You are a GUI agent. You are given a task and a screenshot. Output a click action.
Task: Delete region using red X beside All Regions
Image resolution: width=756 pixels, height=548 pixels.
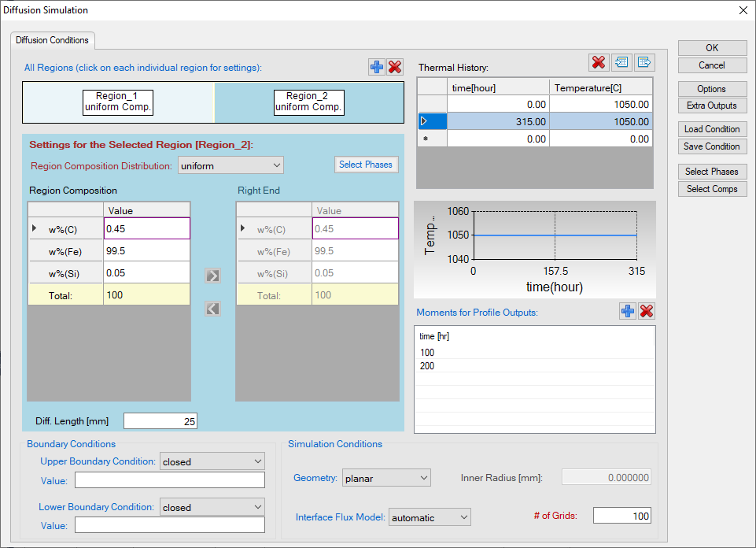coord(395,67)
